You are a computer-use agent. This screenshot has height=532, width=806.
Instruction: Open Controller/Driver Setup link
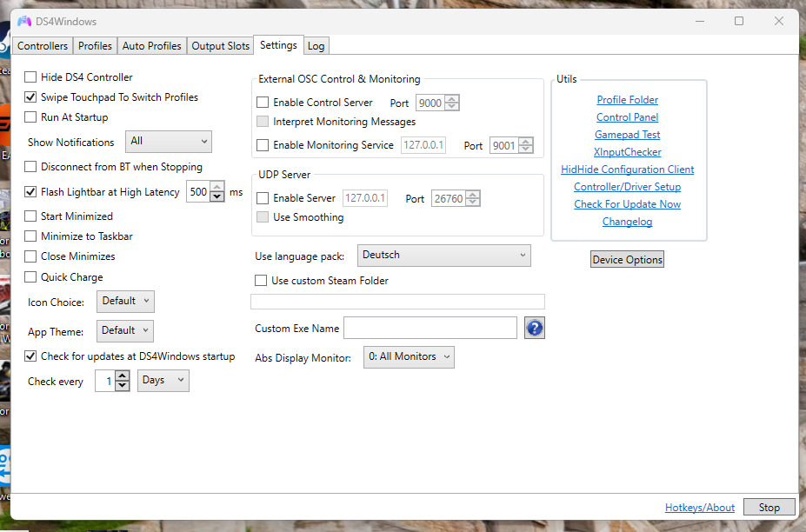[x=627, y=187]
